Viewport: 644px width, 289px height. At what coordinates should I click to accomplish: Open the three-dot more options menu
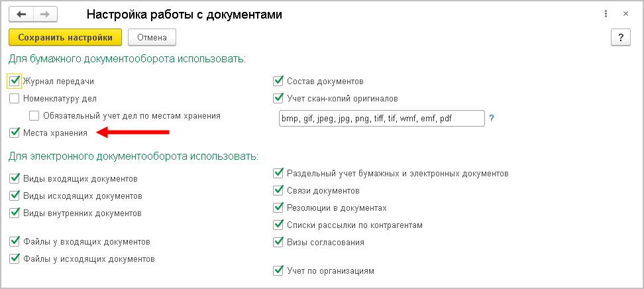(606, 14)
